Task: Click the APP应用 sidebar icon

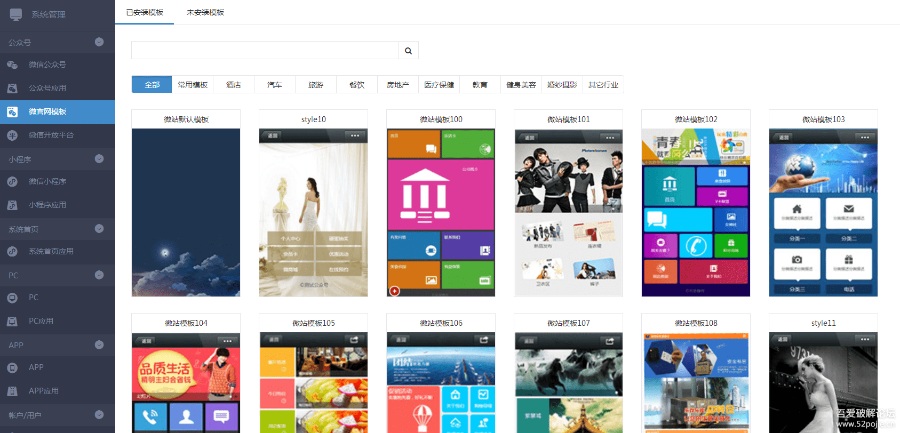Action: point(12,391)
